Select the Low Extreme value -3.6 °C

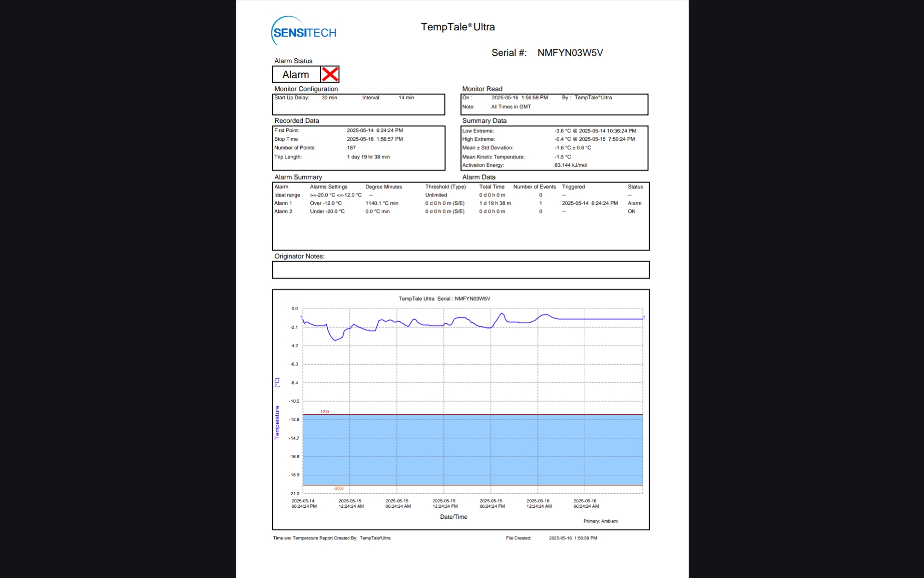click(563, 131)
